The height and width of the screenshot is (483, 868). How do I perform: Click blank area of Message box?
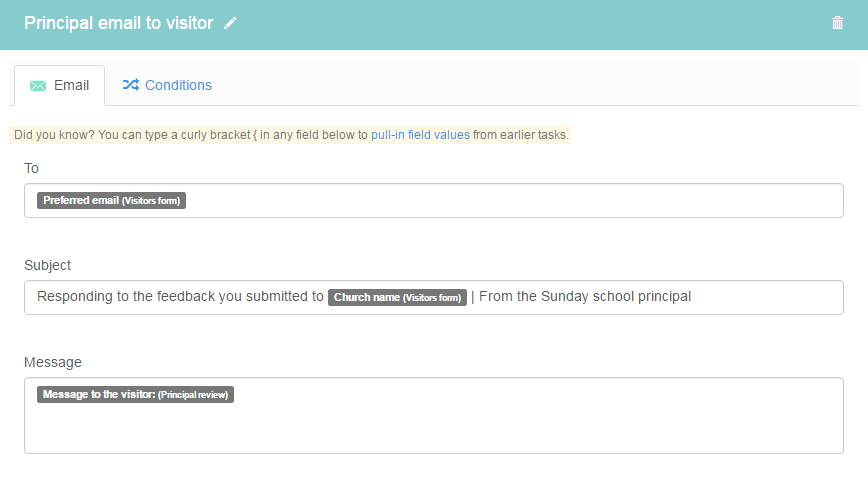pos(434,429)
